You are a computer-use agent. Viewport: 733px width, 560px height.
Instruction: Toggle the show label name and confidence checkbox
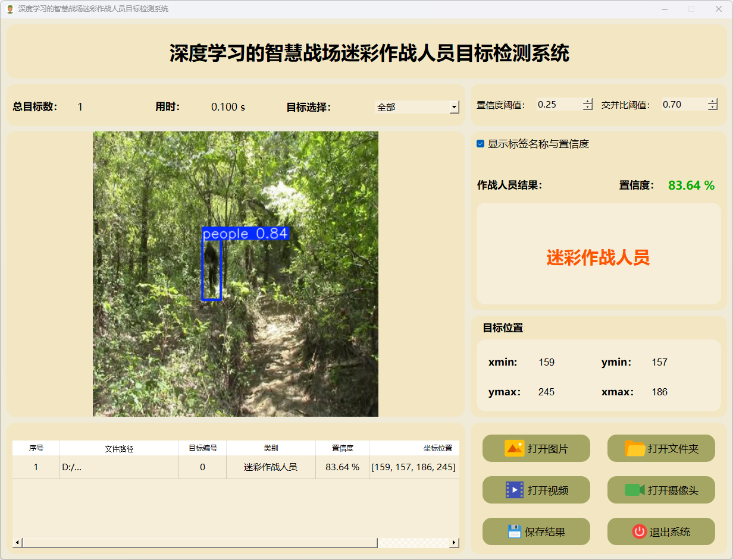[481, 144]
